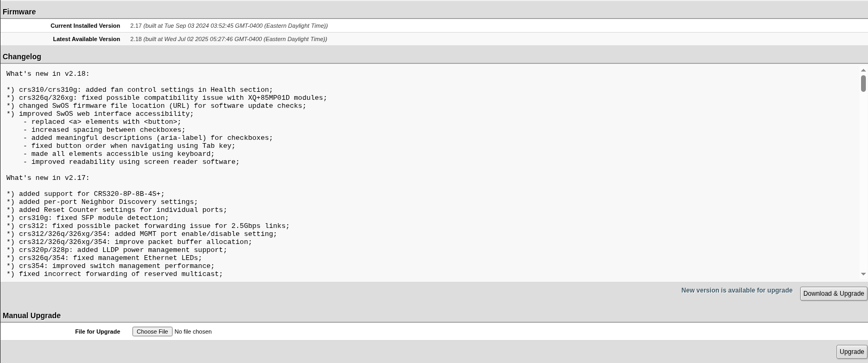
Task: Click the "What's new in v2.17:" line
Action: pos(48,178)
